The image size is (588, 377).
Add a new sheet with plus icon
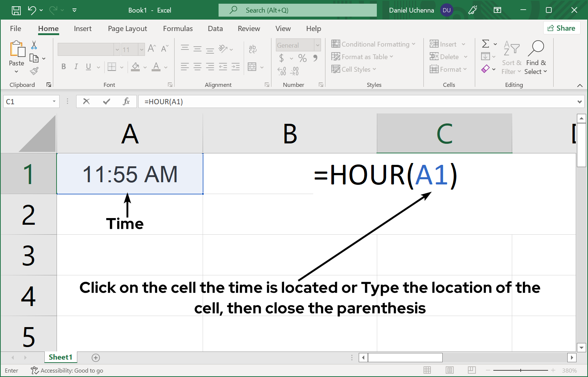point(96,357)
